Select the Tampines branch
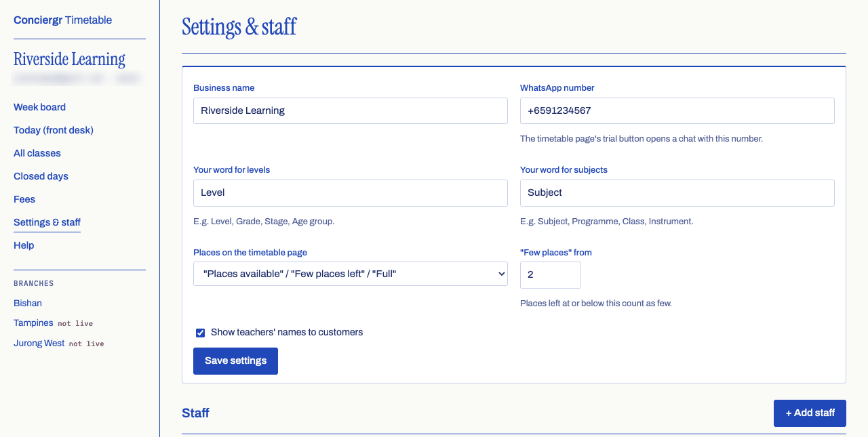This screenshot has height=437, width=868. click(33, 323)
